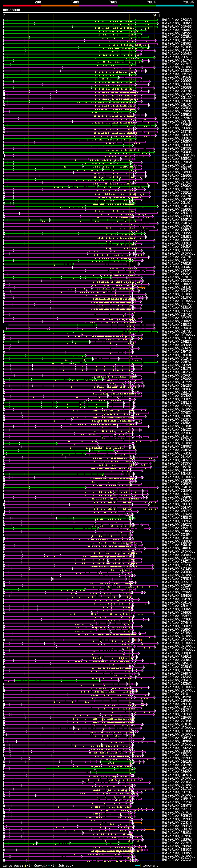Click the red 20% identity legend bar
197x868 pixels.
pos(22,6)
